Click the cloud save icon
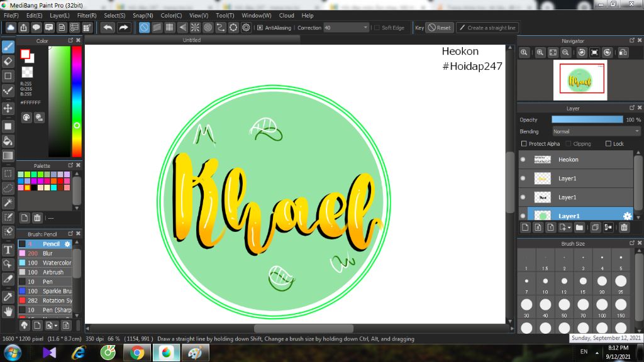The height and width of the screenshot is (362, 644). 11,28
